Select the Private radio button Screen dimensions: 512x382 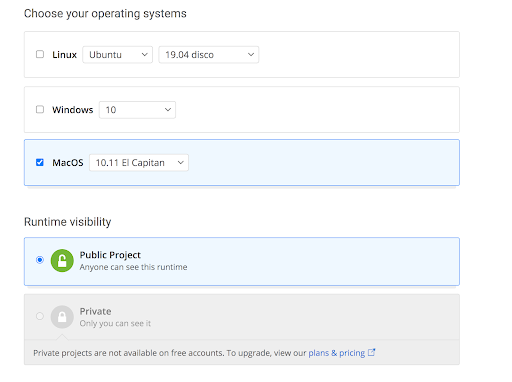[40, 316]
